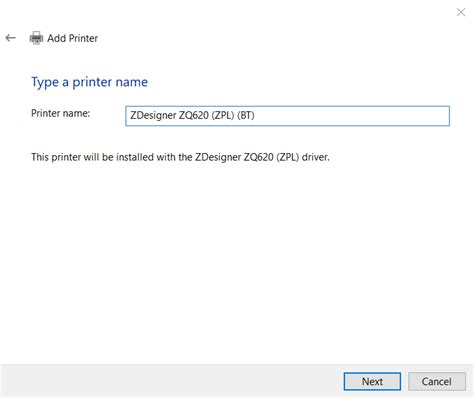The height and width of the screenshot is (398, 474).
Task: Close the Add Printer dialog window
Action: pyautogui.click(x=461, y=12)
